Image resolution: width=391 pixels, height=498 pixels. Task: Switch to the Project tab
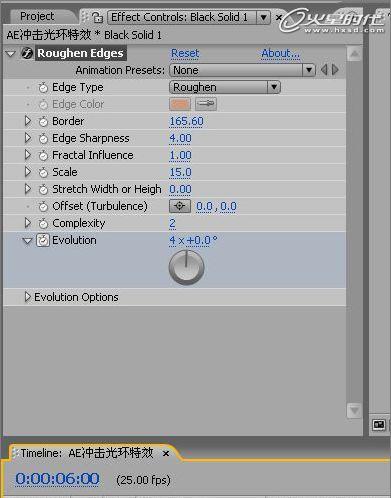37,16
